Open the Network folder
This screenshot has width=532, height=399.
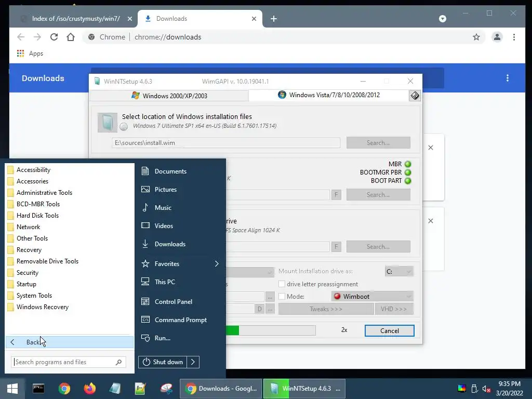28,227
